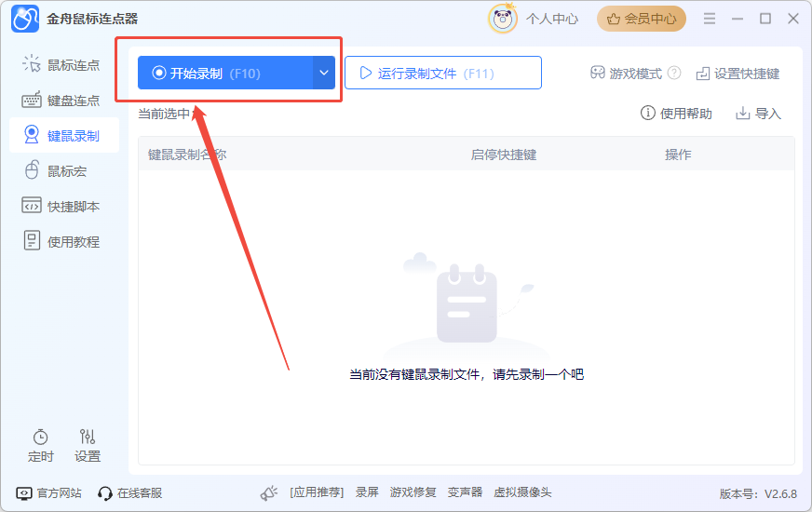Screen dimensions: 812x512
Task: Open the hamburger menu in title bar
Action: (x=710, y=19)
